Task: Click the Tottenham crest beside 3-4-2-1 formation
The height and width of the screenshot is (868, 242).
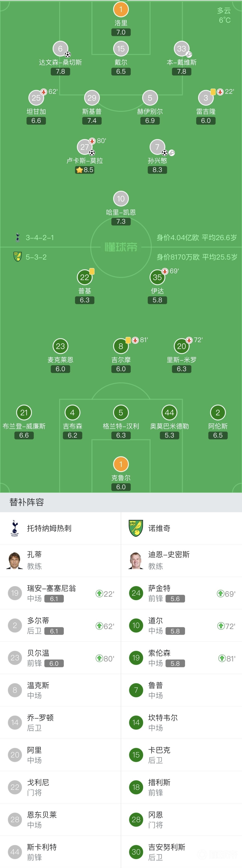Action: coord(17,237)
